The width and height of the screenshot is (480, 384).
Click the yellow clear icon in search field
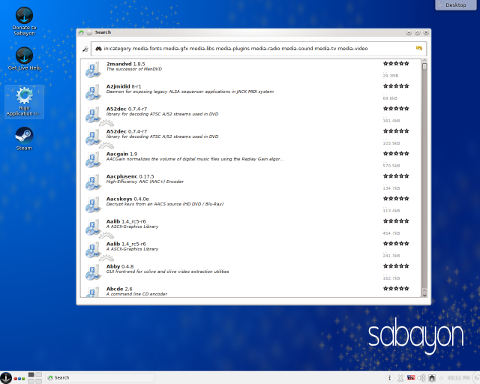(x=419, y=48)
